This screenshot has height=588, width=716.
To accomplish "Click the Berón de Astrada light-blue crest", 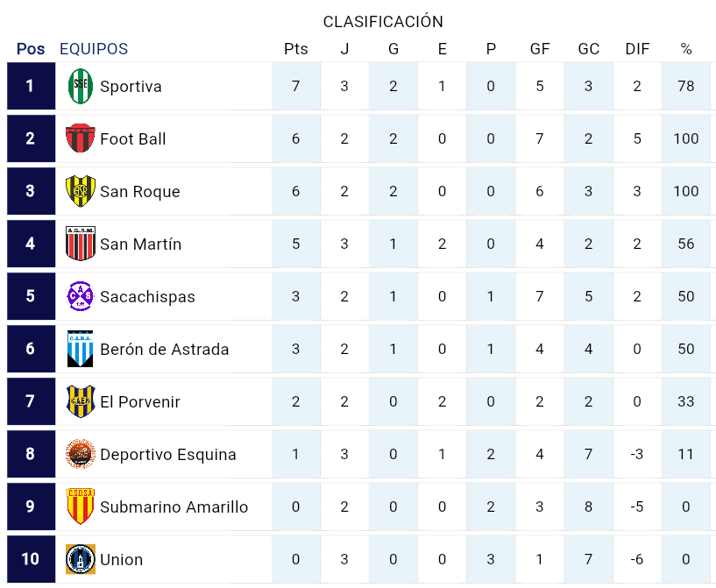I will click(81, 348).
